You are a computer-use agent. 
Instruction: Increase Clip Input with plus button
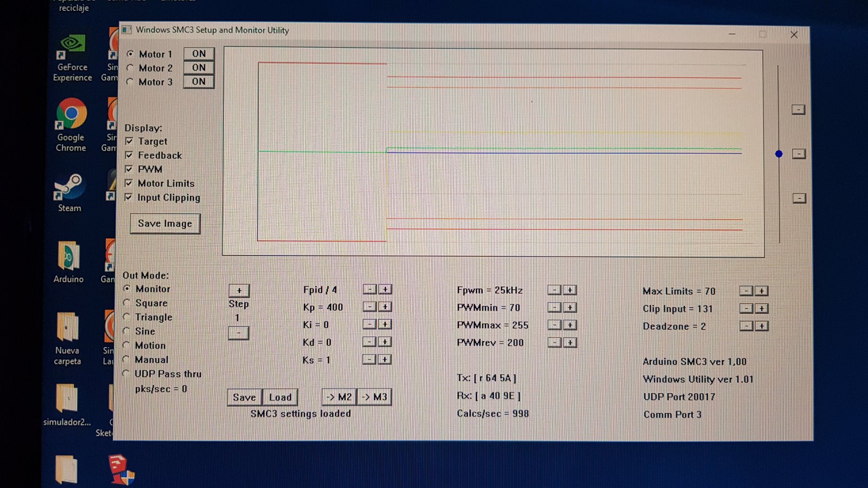pyautogui.click(x=762, y=309)
